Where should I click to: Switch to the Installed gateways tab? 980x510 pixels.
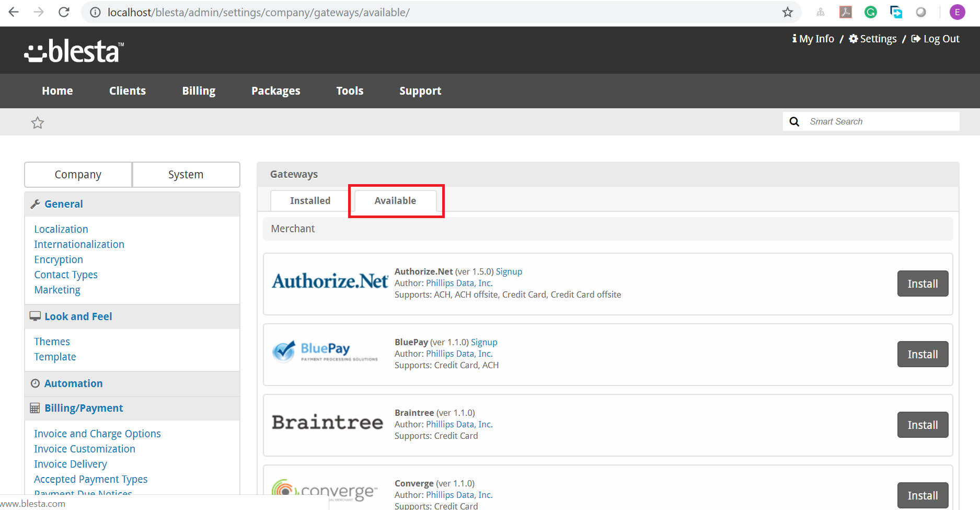310,201
